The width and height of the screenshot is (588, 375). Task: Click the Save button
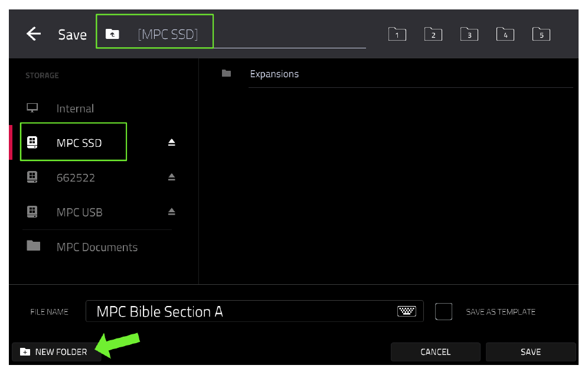click(531, 352)
